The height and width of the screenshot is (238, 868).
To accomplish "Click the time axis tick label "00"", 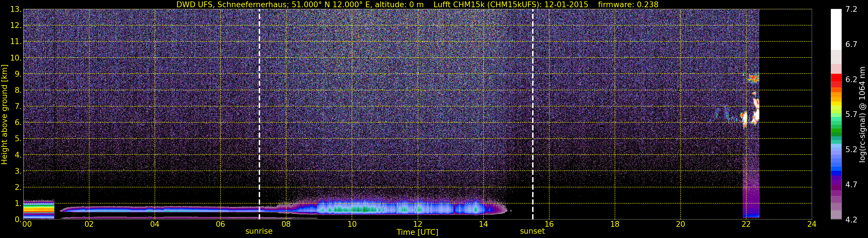I will coord(27,224).
